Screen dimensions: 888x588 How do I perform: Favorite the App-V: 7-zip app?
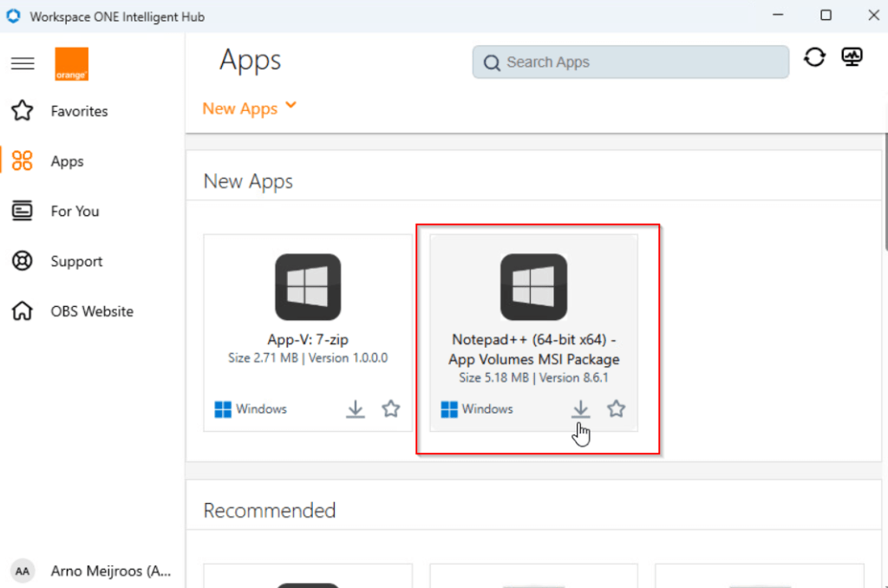tap(391, 408)
